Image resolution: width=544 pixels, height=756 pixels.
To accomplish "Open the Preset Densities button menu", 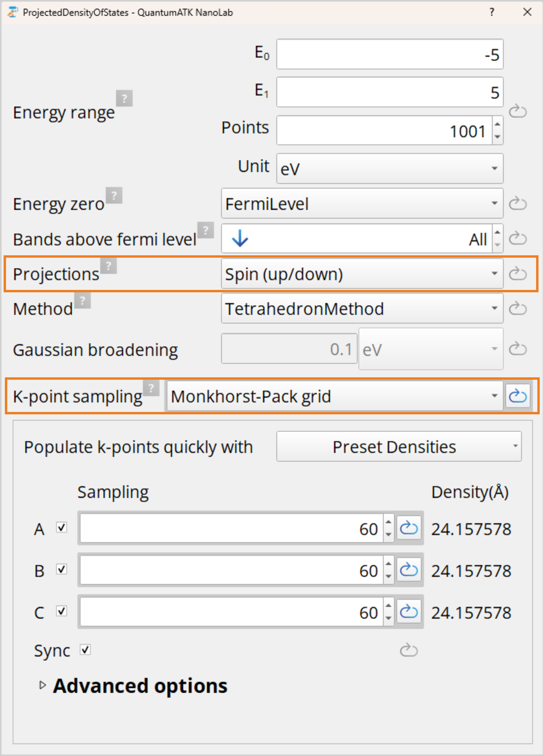I will [399, 447].
